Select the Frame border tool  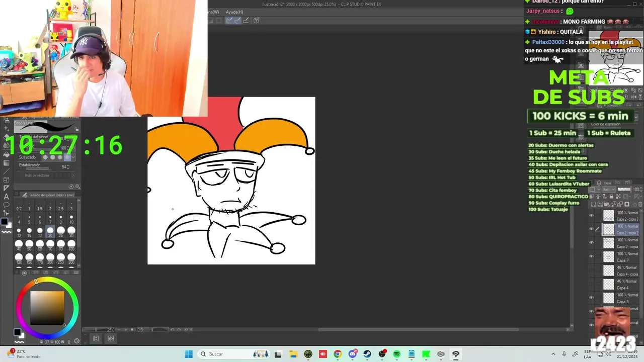click(6, 179)
